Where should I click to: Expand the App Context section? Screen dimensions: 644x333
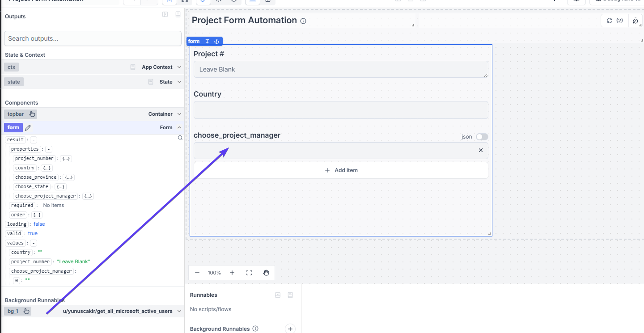pyautogui.click(x=179, y=67)
